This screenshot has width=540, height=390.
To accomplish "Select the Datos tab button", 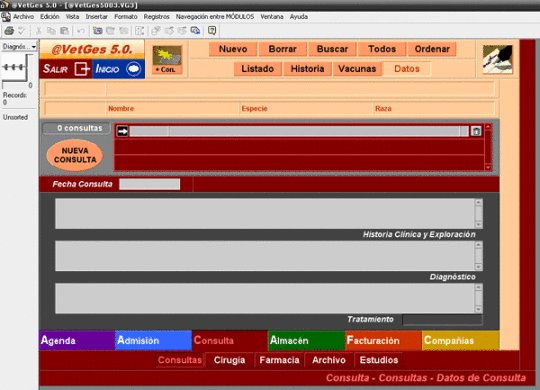I will click(407, 69).
